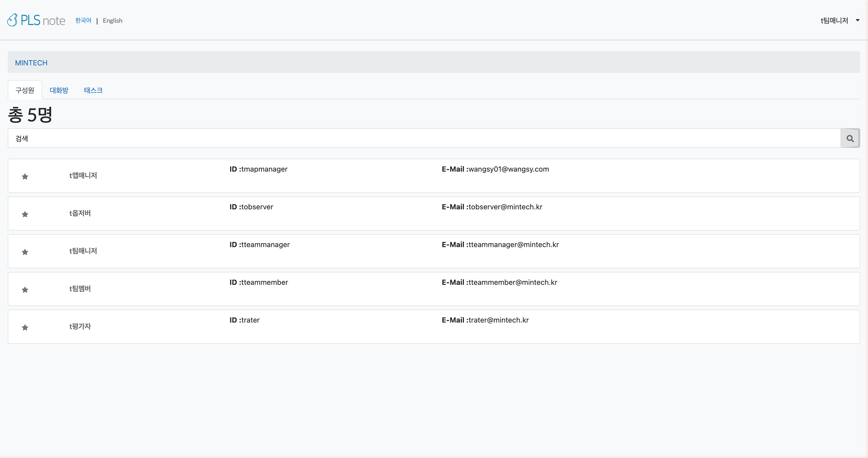868x458 pixels.
Task: Toggle favorite star for t옵저버
Action: point(25,214)
